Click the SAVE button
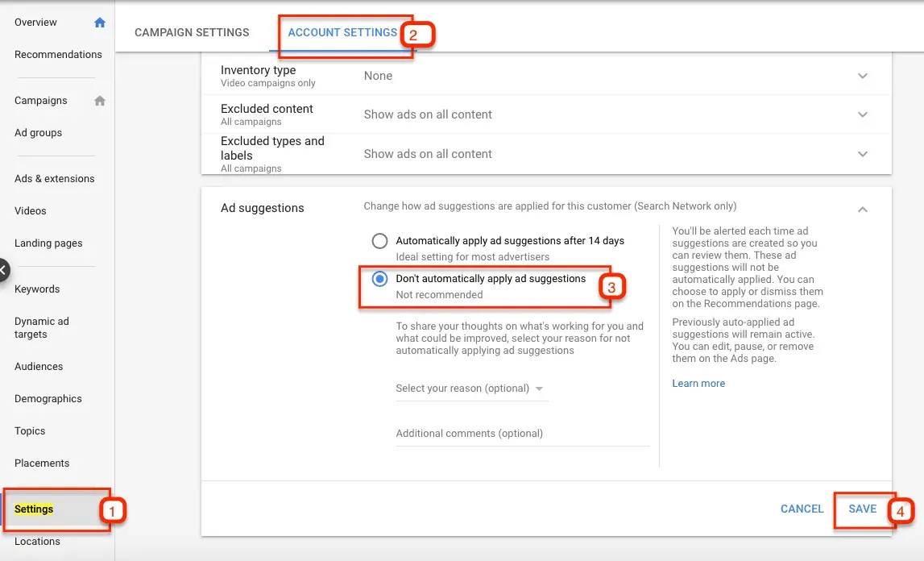Image resolution: width=924 pixels, height=561 pixels. (x=862, y=509)
